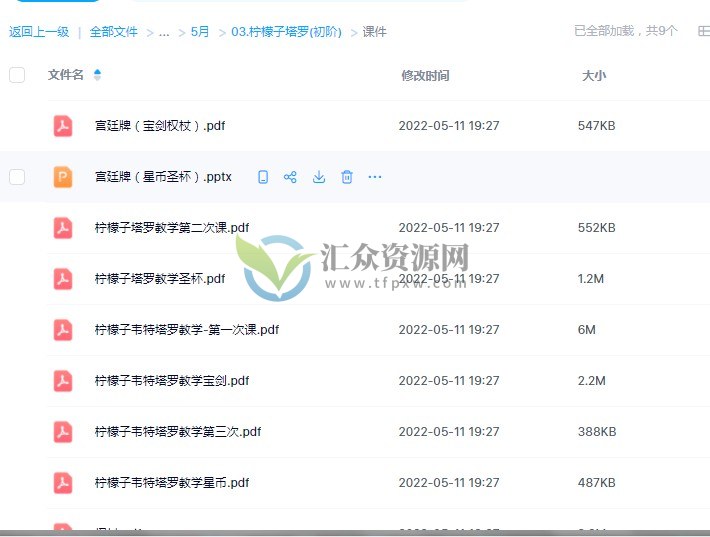Share the 宫廷牌（星币圣杯）.pptx file
710x537 pixels.
click(290, 177)
